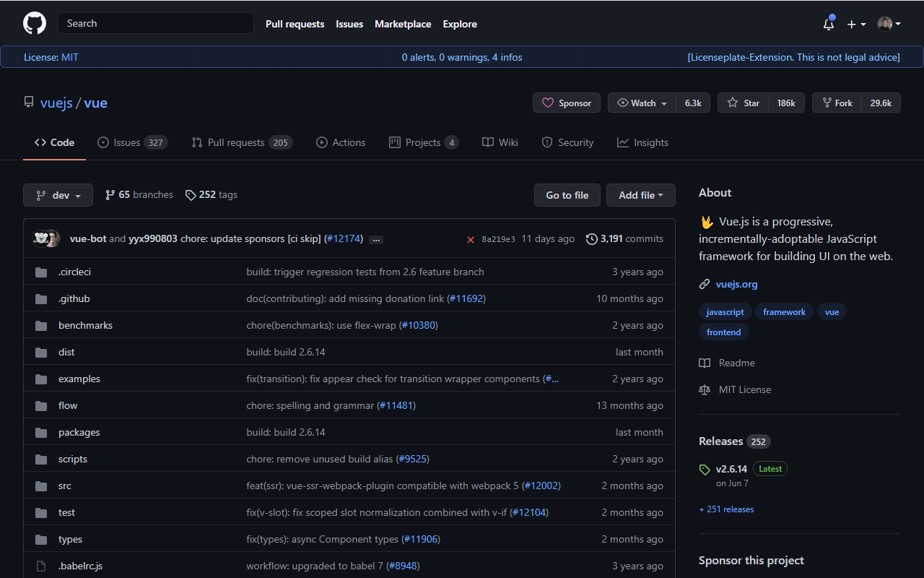Open the packages folder
The width and height of the screenshot is (924, 578).
79,432
